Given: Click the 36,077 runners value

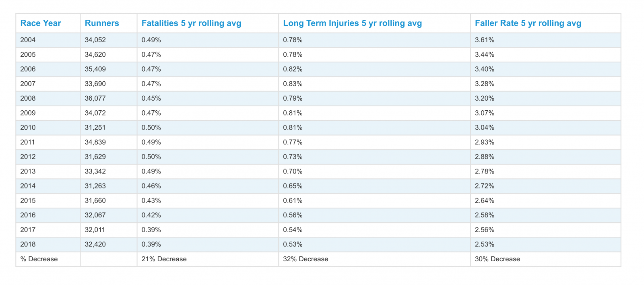Looking at the screenshot, I should point(95,99).
